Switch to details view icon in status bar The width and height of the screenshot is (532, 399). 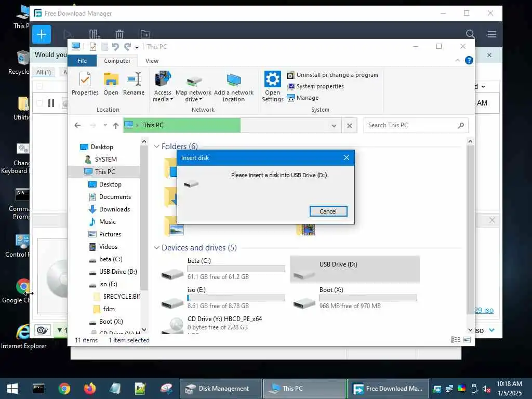455,340
